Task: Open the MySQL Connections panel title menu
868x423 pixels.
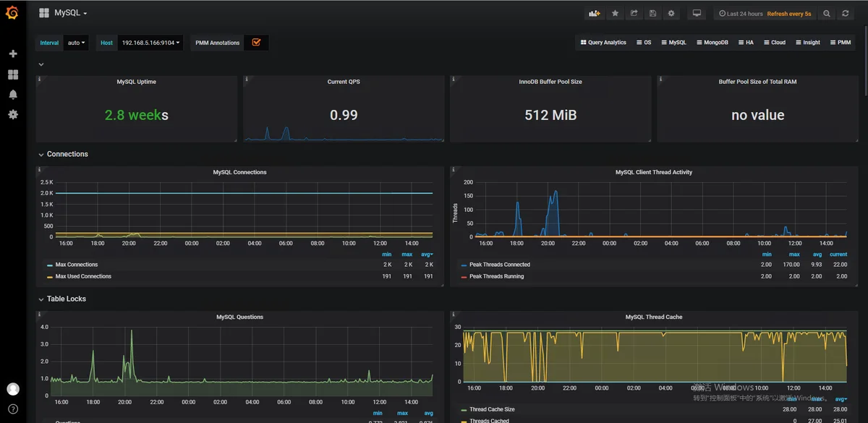Action: 239,172
